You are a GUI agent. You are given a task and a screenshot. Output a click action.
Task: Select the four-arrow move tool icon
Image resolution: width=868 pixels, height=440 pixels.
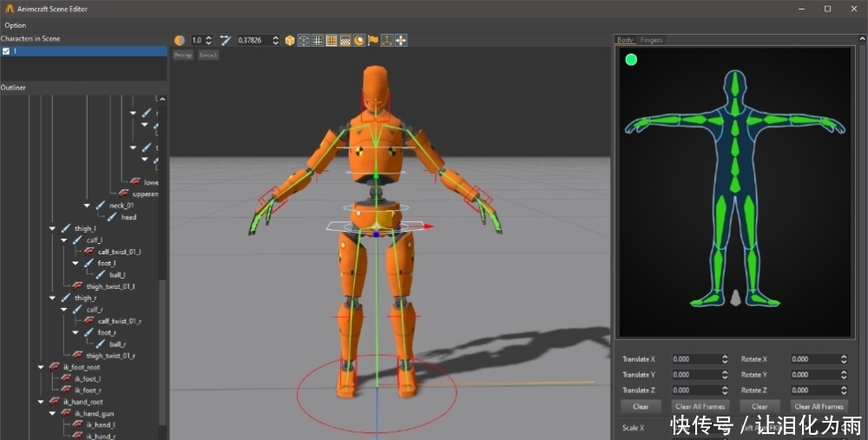[401, 40]
